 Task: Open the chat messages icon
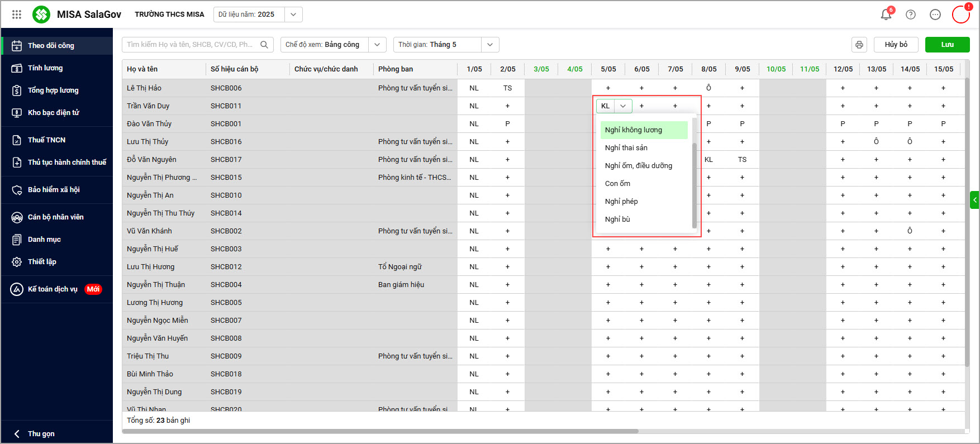(935, 15)
